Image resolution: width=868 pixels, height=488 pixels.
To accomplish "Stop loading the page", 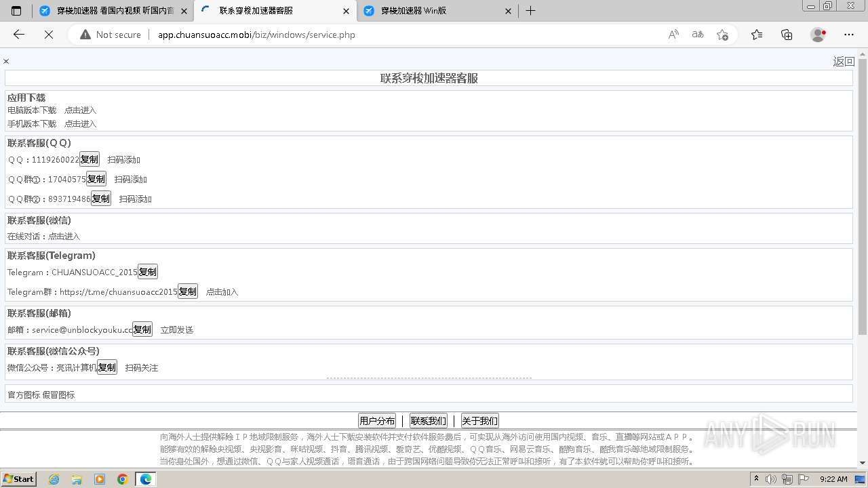I will point(48,35).
